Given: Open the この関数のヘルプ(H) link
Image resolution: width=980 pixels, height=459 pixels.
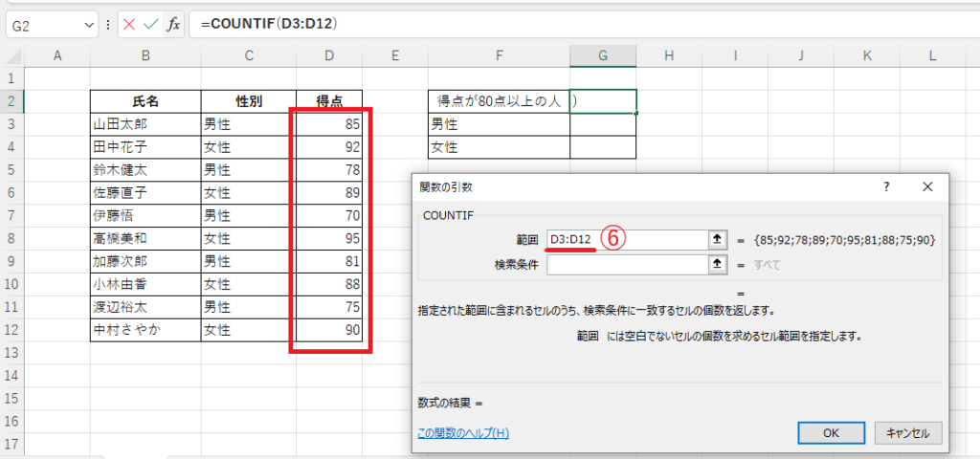Looking at the screenshot, I should point(463,433).
